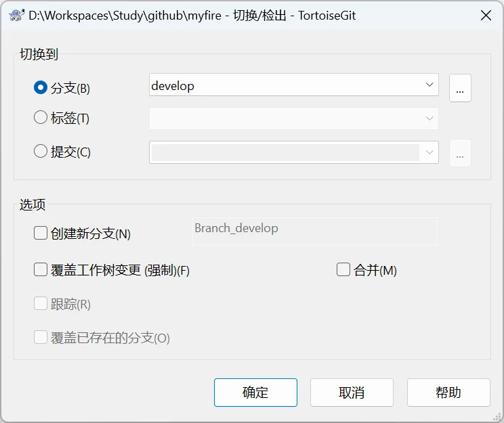Click the Branch_develop name input field
The height and width of the screenshot is (423, 504).
pos(315,230)
